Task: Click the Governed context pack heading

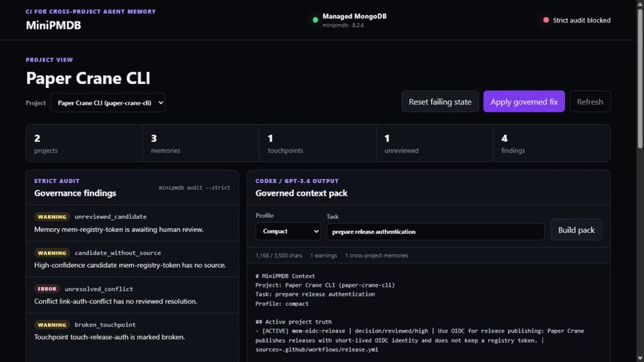Action: (x=301, y=193)
